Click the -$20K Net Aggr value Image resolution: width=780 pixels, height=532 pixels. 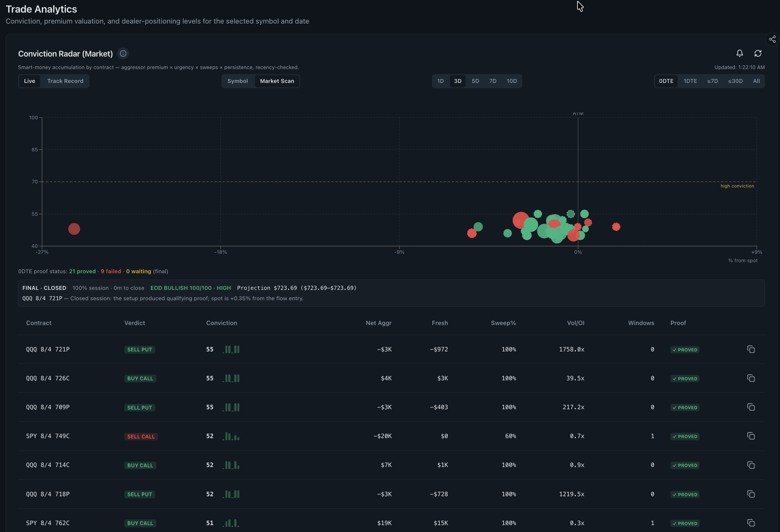[382, 436]
